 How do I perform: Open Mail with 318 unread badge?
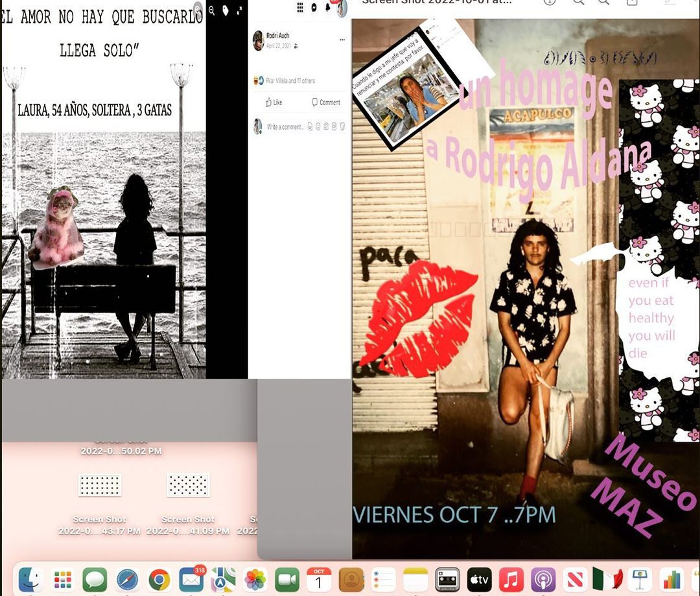point(191,579)
